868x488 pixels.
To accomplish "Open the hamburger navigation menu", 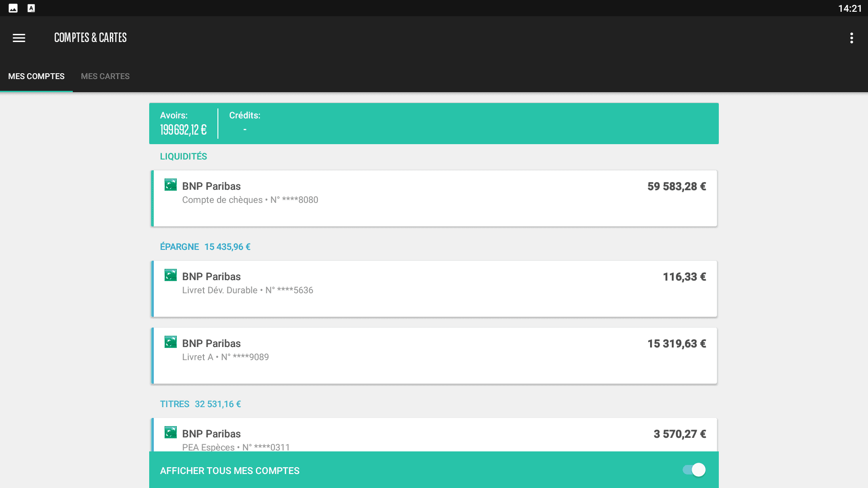I will 19,38.
